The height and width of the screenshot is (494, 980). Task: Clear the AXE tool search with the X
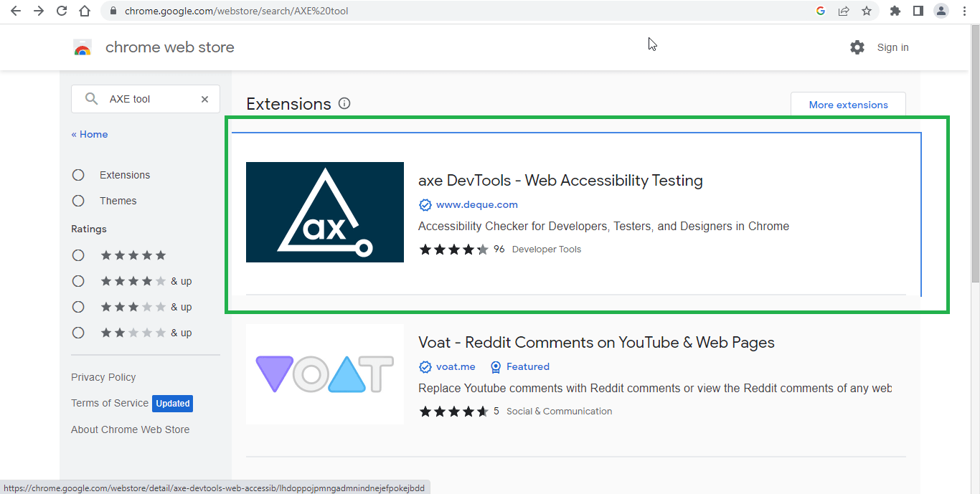pyautogui.click(x=204, y=99)
